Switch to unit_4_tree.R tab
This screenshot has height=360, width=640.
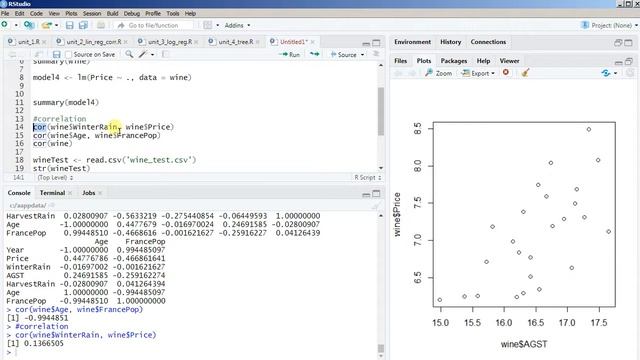236,42
